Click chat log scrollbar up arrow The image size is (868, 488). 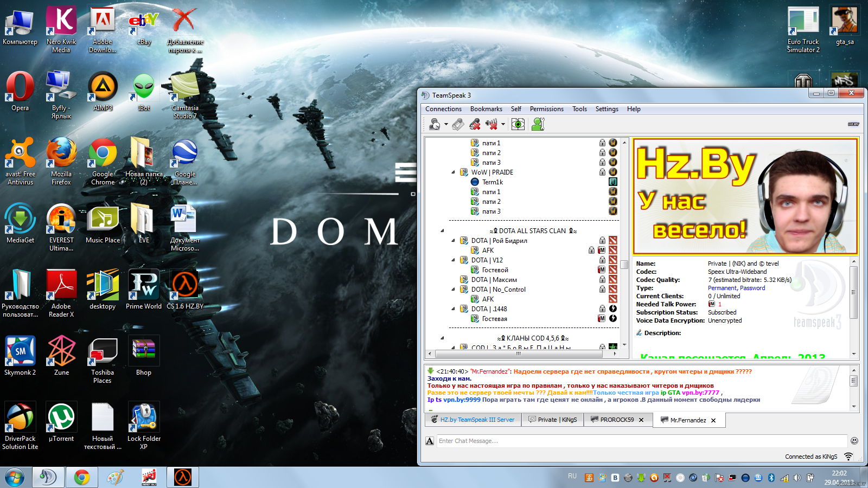pos(854,370)
